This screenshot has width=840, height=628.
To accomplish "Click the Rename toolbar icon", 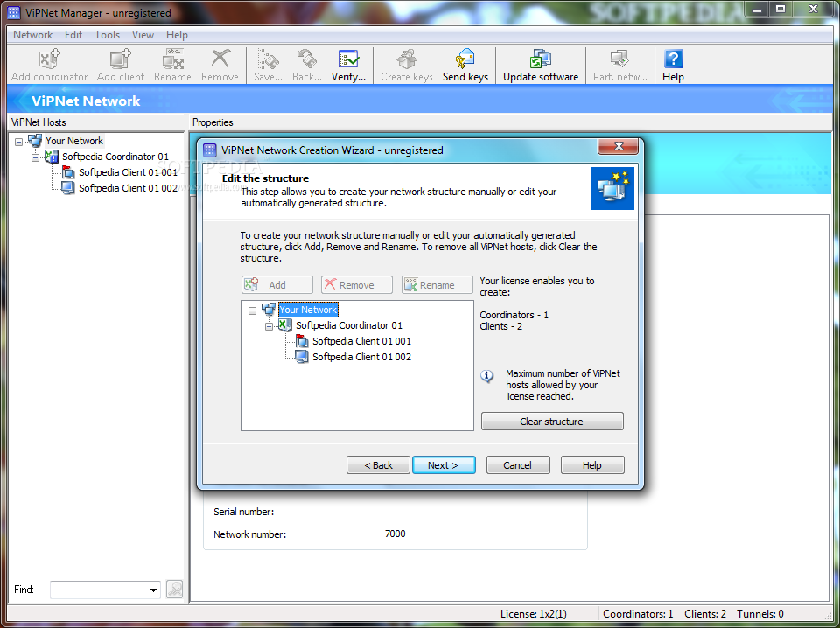I will click(x=173, y=59).
